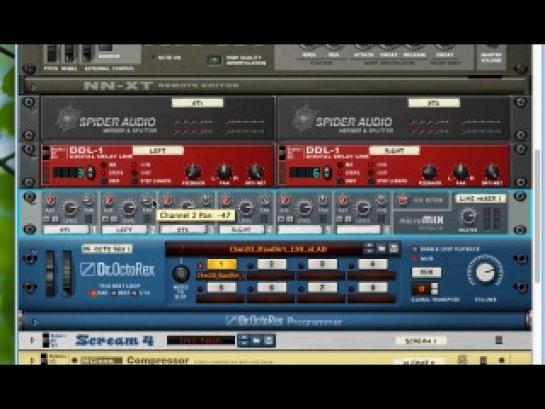Expand the NN-XT Remote Editor panel
This screenshot has width=545, height=409.
click(x=33, y=87)
